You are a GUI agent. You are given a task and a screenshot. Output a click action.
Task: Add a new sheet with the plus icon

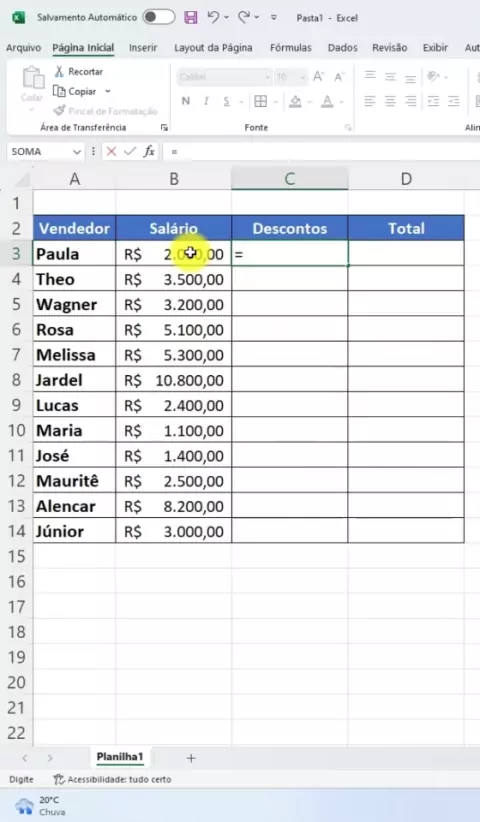(x=191, y=758)
